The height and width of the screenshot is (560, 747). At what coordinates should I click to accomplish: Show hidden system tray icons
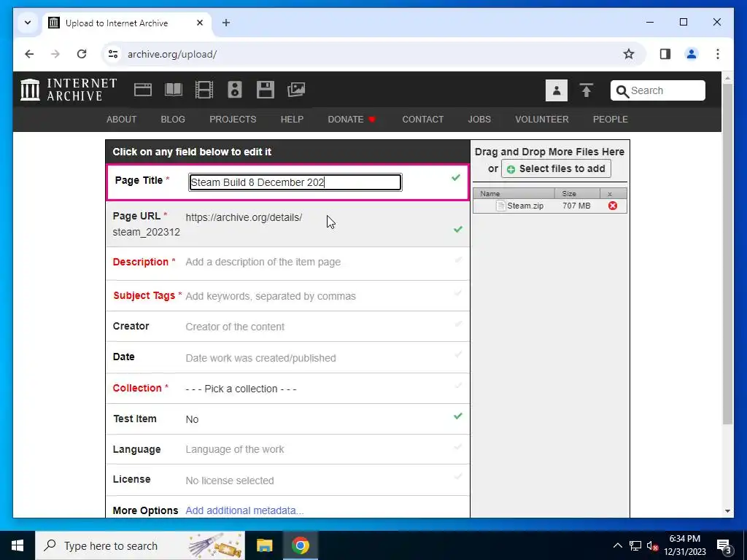pos(617,545)
